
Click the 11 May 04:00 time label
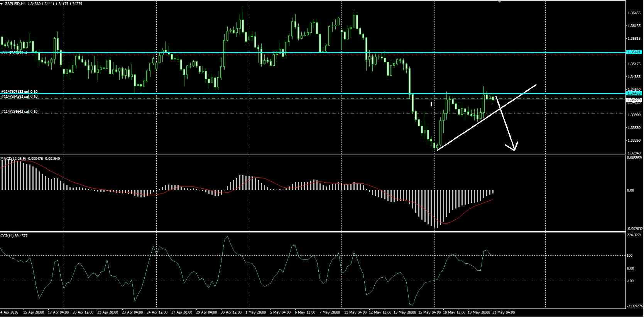355,312
